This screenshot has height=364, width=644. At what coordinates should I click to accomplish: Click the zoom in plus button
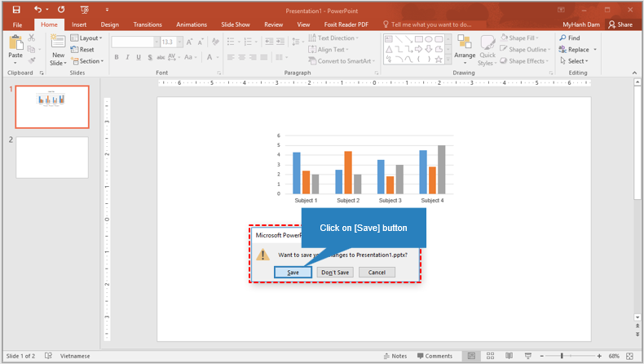[599, 356]
